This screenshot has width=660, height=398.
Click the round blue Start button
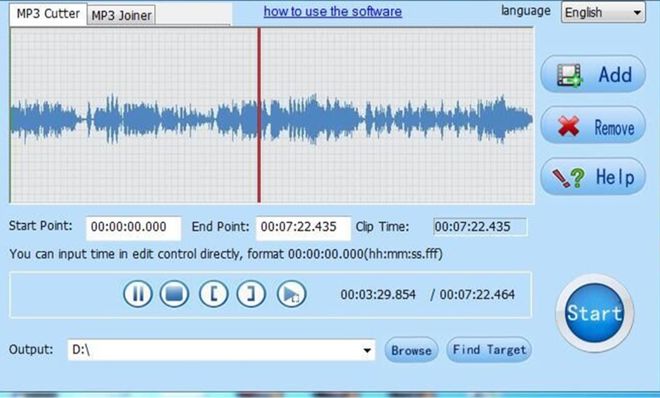[x=594, y=313]
